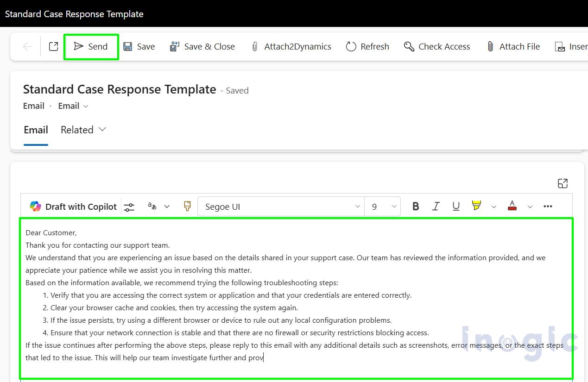
Task: Expand the email editor to full screen
Action: [563, 183]
